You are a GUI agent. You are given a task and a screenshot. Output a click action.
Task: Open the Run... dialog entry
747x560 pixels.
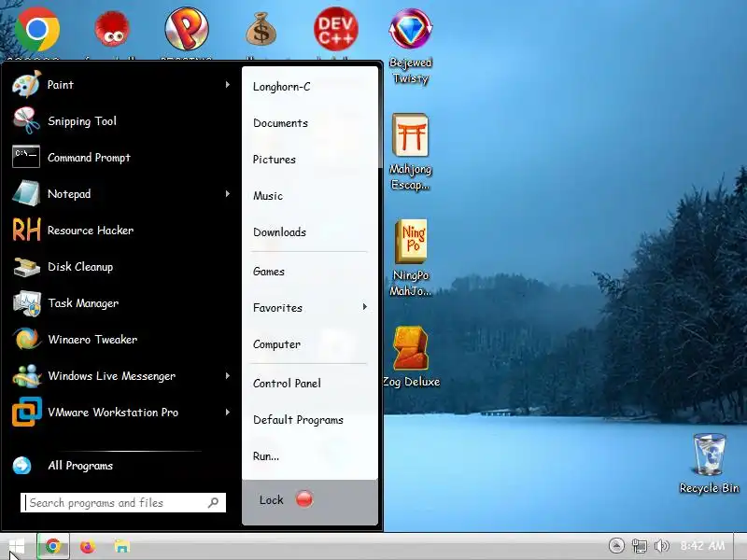coord(266,455)
